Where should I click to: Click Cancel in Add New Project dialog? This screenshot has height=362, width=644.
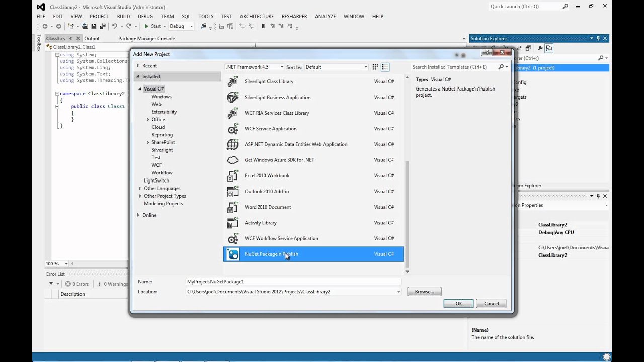point(491,303)
